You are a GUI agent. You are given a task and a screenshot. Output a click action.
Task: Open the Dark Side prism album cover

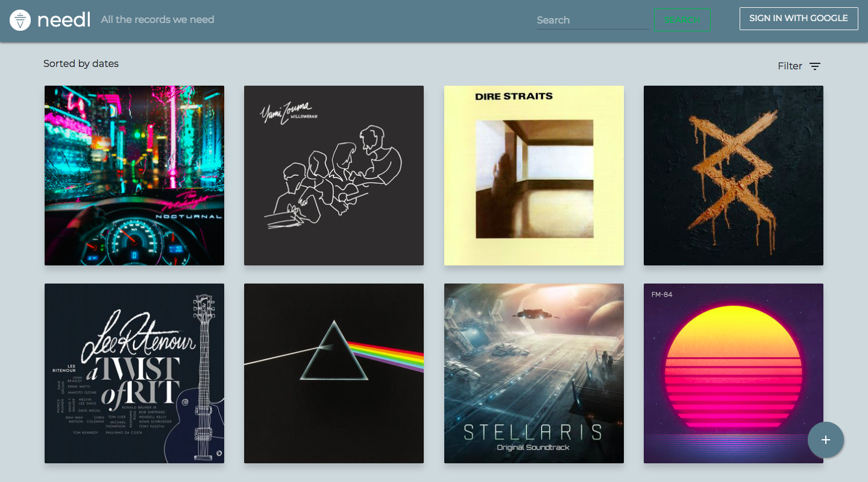tap(334, 373)
